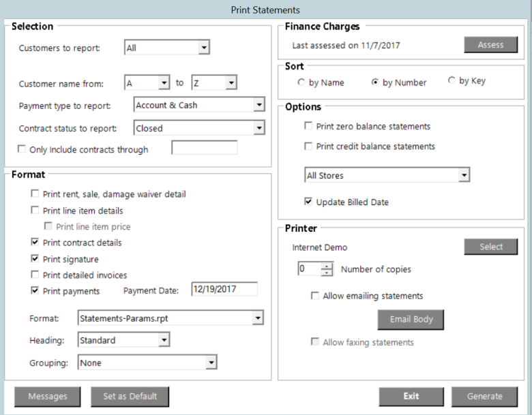This screenshot has width=532, height=415.
Task: Enable Print line item details
Action: 35,211
